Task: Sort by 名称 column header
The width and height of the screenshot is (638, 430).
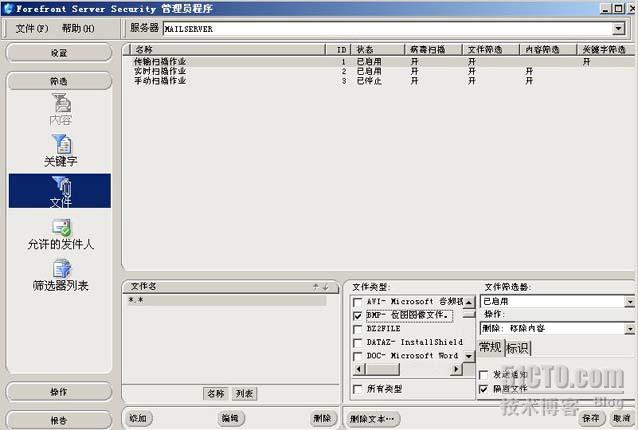Action: 227,50
